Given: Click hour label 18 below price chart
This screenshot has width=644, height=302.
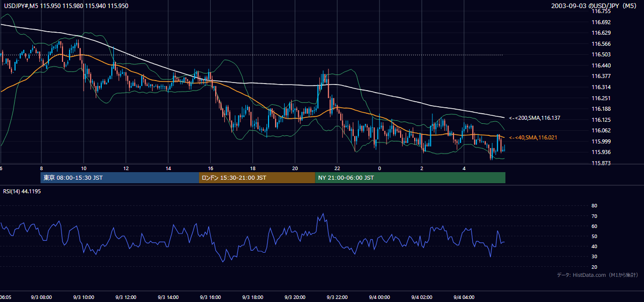Looking at the screenshot, I should 253,168.
